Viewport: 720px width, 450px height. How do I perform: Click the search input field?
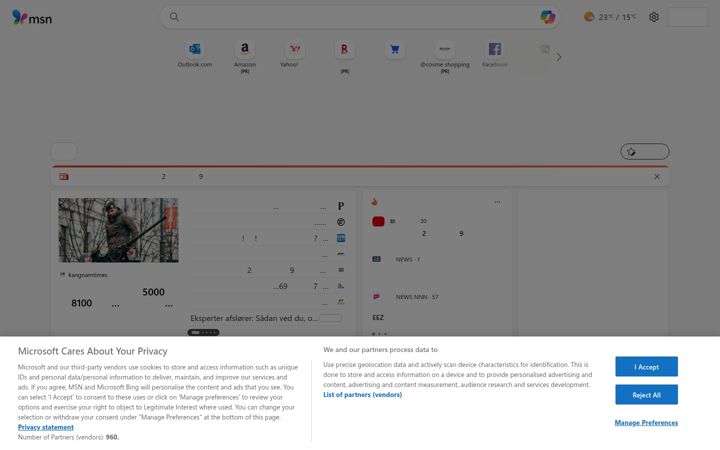pos(358,17)
